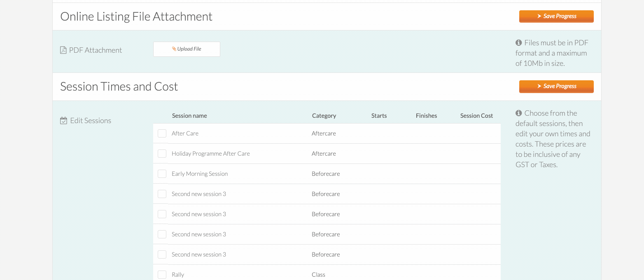Click the info icon next to the PDF file size note
This screenshot has width=644, height=280.
point(518,43)
